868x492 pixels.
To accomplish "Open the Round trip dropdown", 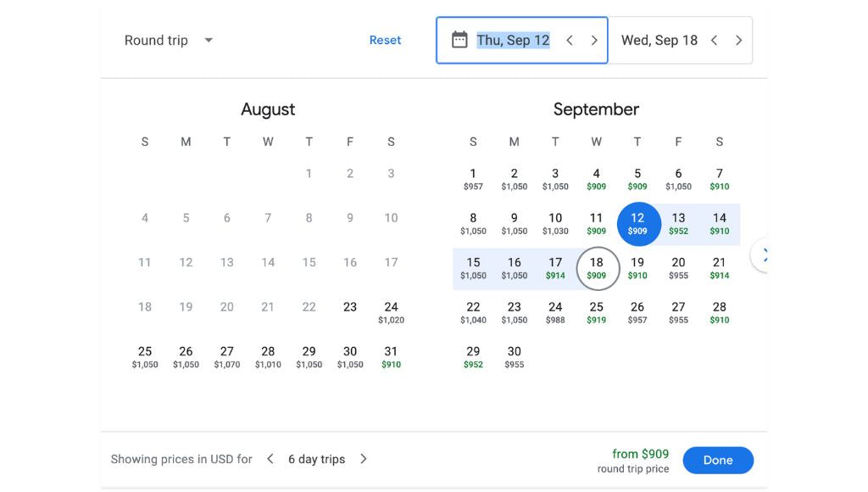I will pyautogui.click(x=169, y=40).
